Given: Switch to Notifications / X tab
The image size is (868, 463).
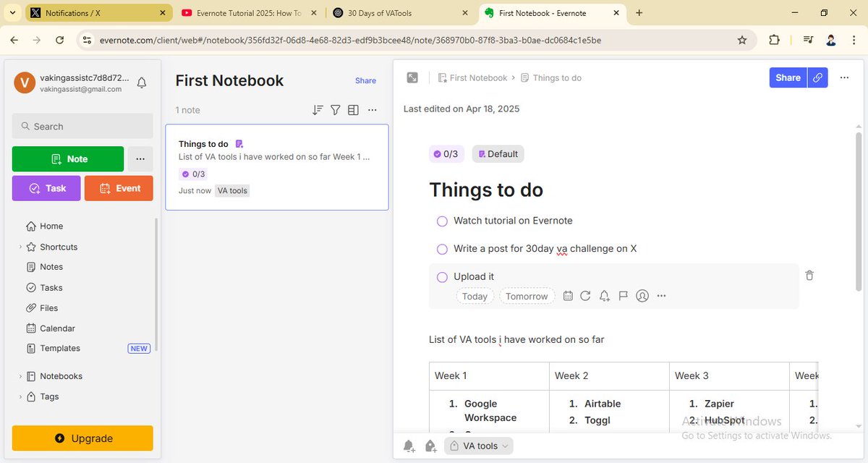Looking at the screenshot, I should [x=98, y=13].
